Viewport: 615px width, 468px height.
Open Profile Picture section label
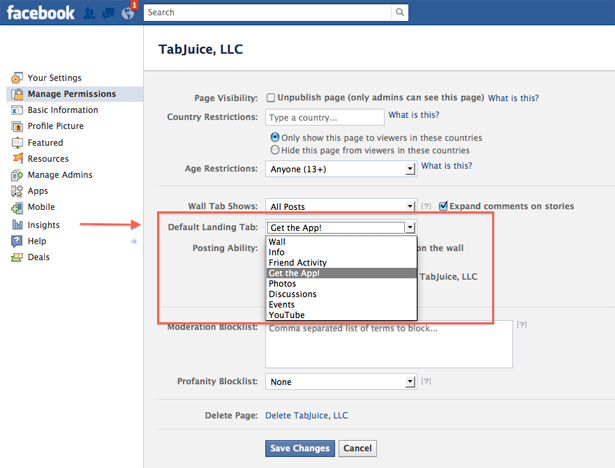[x=55, y=126]
